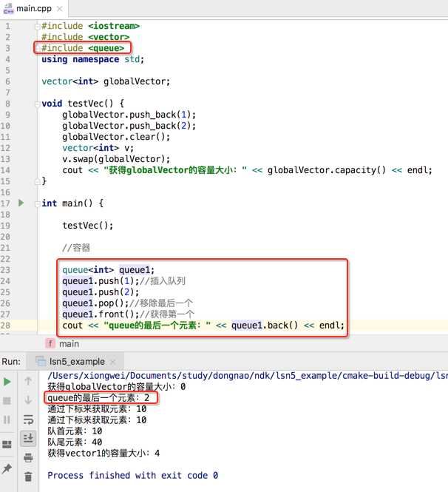Click the fold end marker on line 3
This screenshot has height=492, width=448.
point(37,48)
